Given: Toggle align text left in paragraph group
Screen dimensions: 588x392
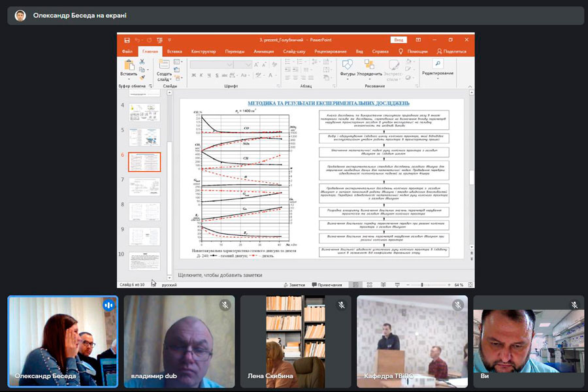Looking at the screenshot, I should tap(287, 78).
